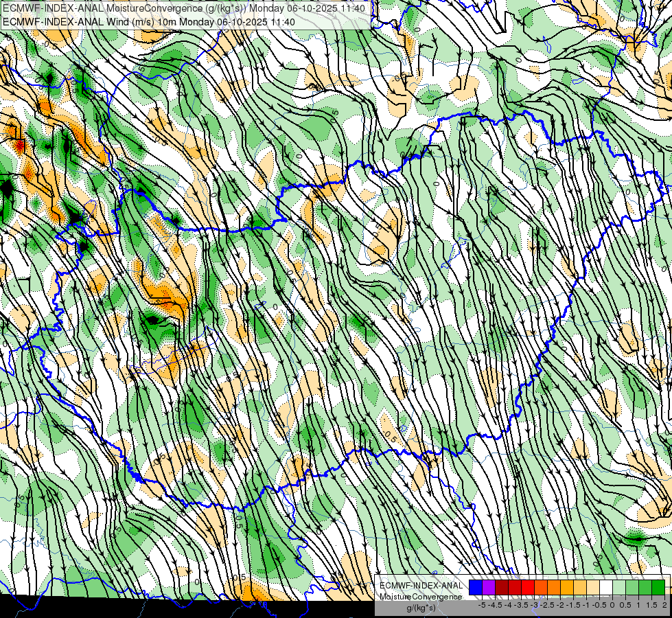Image resolution: width=672 pixels, height=618 pixels.
Task: Click the darkest green legend swatch
Action: [658, 588]
